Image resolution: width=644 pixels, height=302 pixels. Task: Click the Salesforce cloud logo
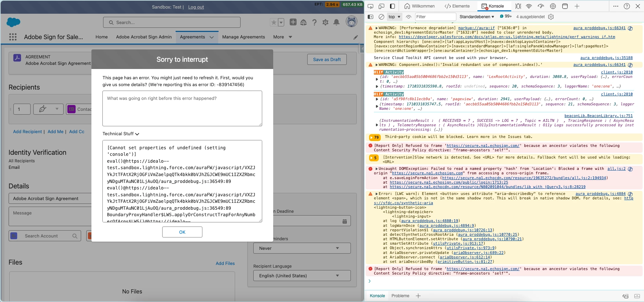[13, 22]
